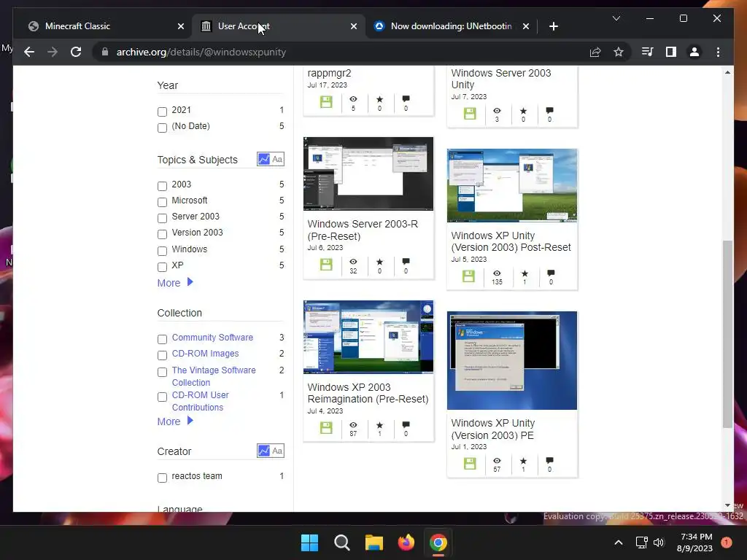This screenshot has height=560, width=747.
Task: Check the Microsoft topic filter
Action: click(x=163, y=202)
